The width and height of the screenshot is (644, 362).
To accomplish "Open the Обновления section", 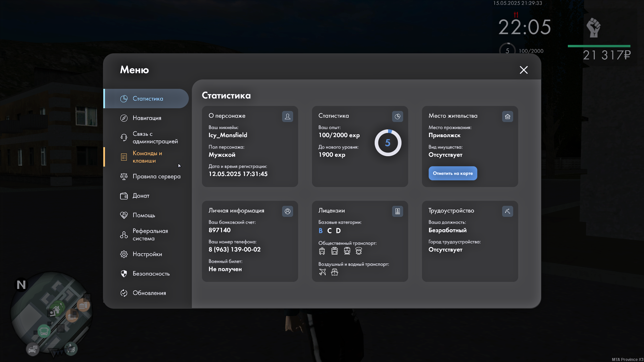I will (x=146, y=293).
